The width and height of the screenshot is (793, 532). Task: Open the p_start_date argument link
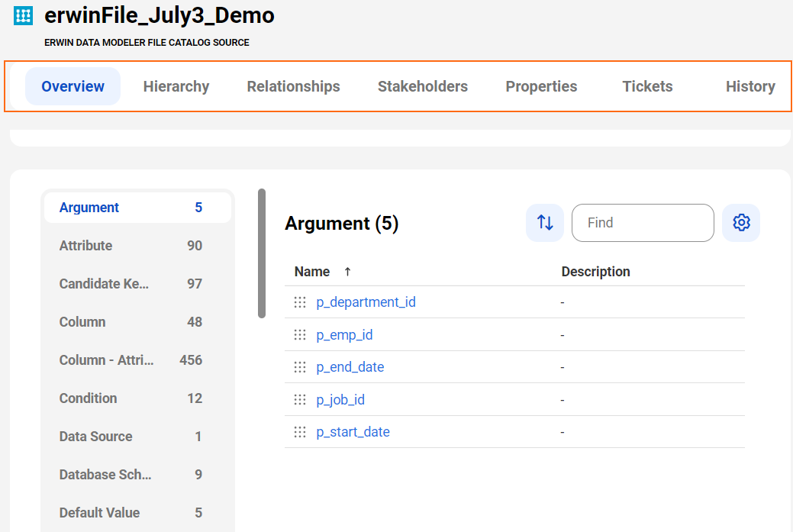pyautogui.click(x=353, y=432)
